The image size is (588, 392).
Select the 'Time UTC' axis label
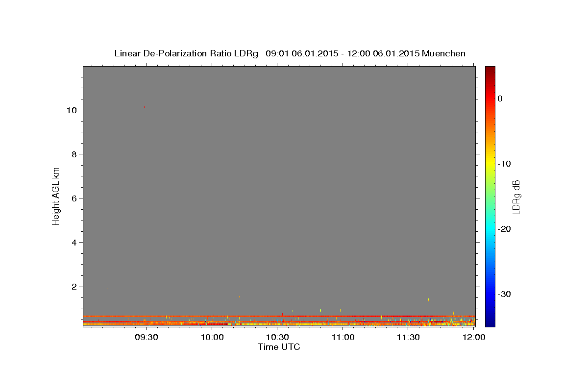tap(279, 347)
